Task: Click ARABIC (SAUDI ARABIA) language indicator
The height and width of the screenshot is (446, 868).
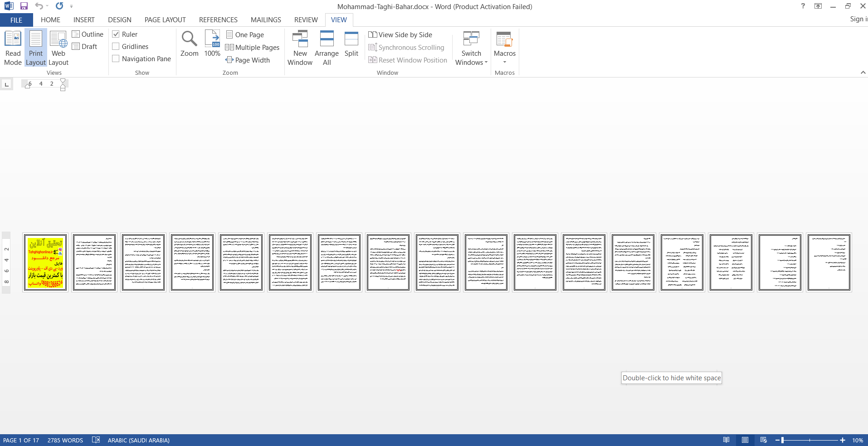Action: [x=138, y=440]
